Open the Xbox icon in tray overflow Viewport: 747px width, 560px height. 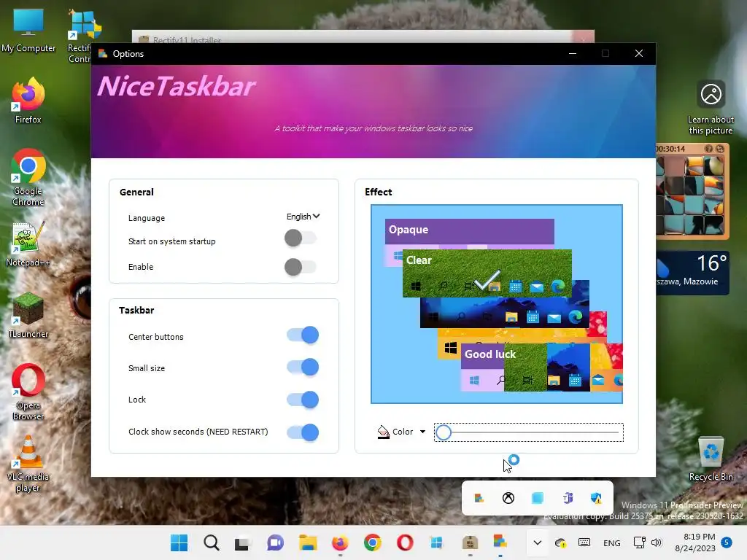508,498
